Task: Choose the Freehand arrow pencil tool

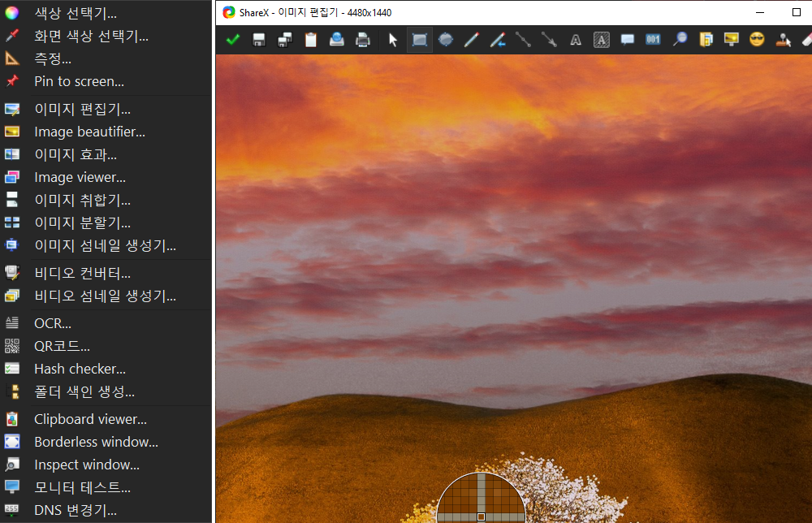Action: pyautogui.click(x=497, y=39)
